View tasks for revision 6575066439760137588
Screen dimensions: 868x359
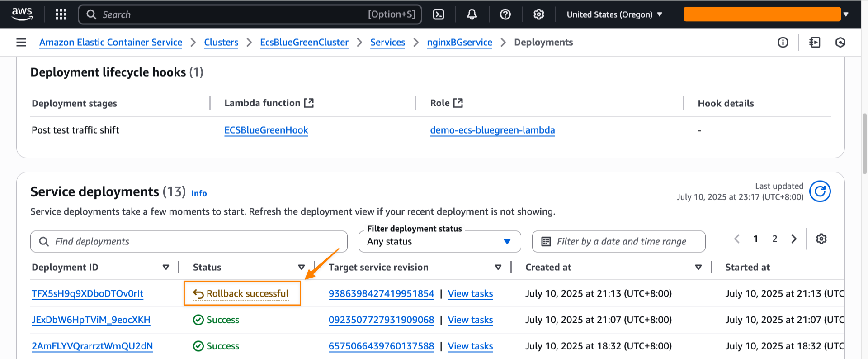pyautogui.click(x=470, y=346)
